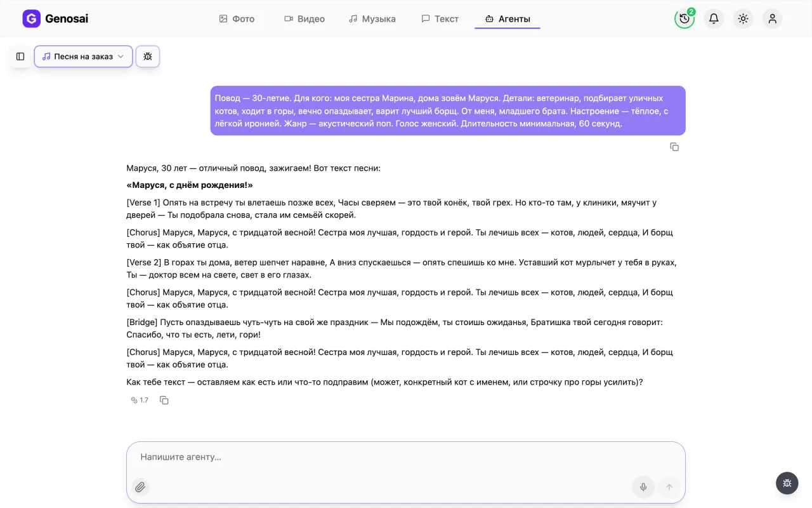Open the history icon with badge 2
812x508 pixels.
point(684,18)
